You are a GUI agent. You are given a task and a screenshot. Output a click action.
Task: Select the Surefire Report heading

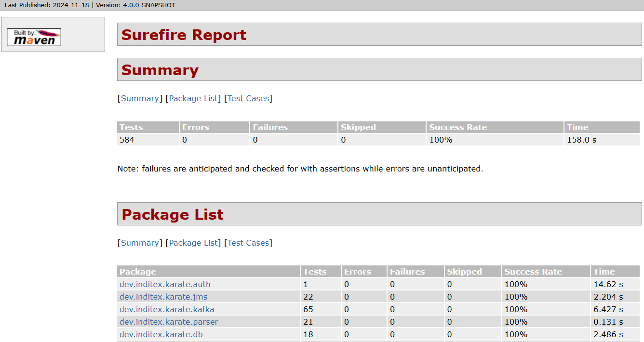click(x=184, y=35)
